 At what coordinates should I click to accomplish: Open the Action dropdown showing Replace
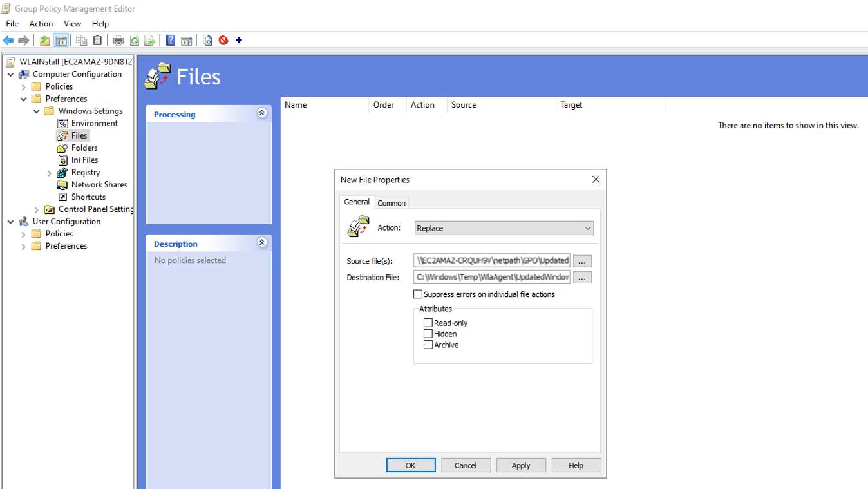click(504, 228)
